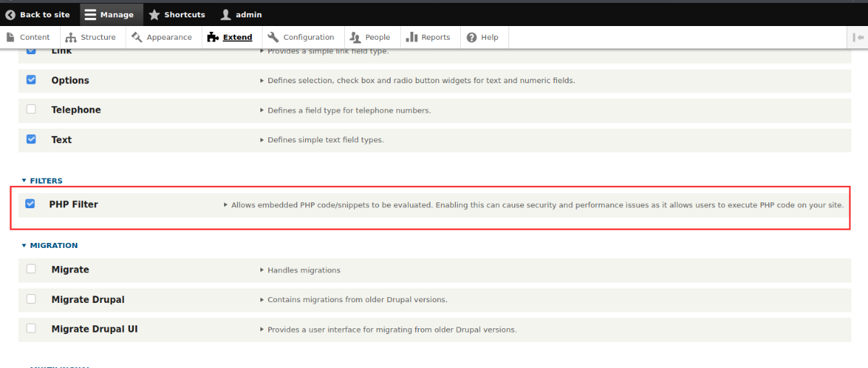868x368 pixels.
Task: Toggle toolbar orientation arrow icon
Action: 859,38
